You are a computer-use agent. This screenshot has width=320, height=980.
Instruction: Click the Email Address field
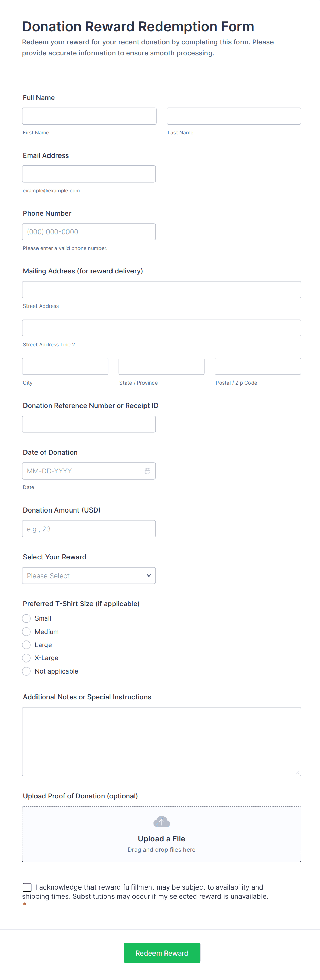(x=89, y=174)
